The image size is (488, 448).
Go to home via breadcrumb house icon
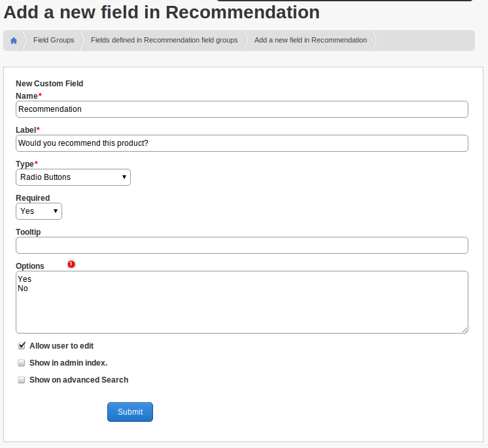[x=13, y=41]
